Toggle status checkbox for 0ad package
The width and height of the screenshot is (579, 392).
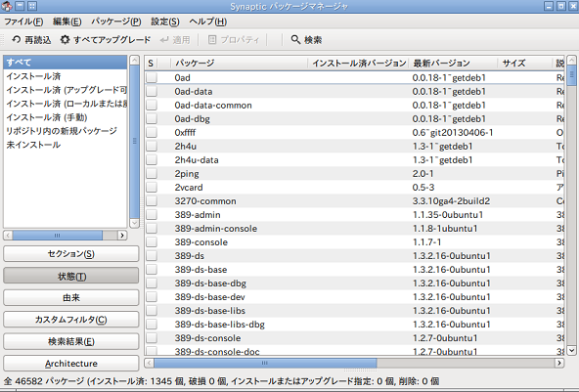pyautogui.click(x=152, y=77)
